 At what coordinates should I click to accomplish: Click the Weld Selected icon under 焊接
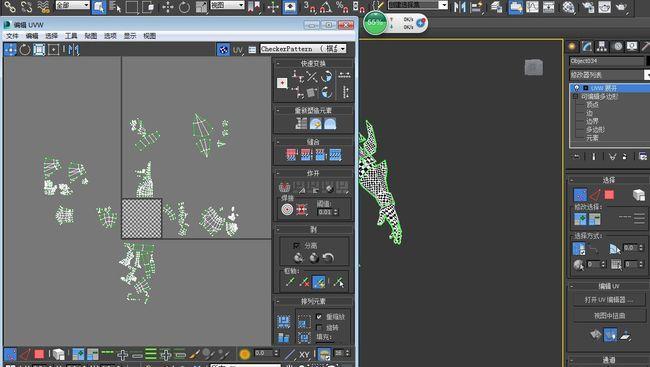coord(302,210)
